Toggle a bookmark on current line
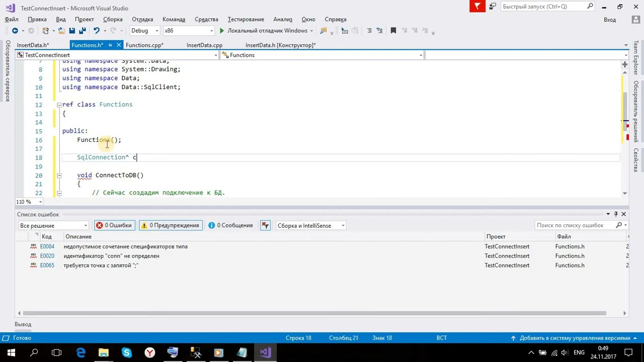The image size is (644, 362). click(x=393, y=31)
